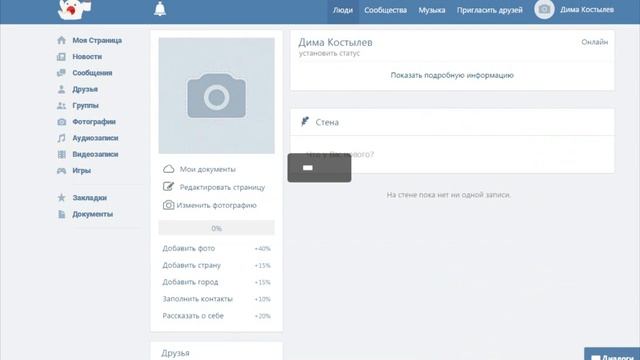Click the site logo in the header
Screen dimensions: 640x360
click(75, 9)
